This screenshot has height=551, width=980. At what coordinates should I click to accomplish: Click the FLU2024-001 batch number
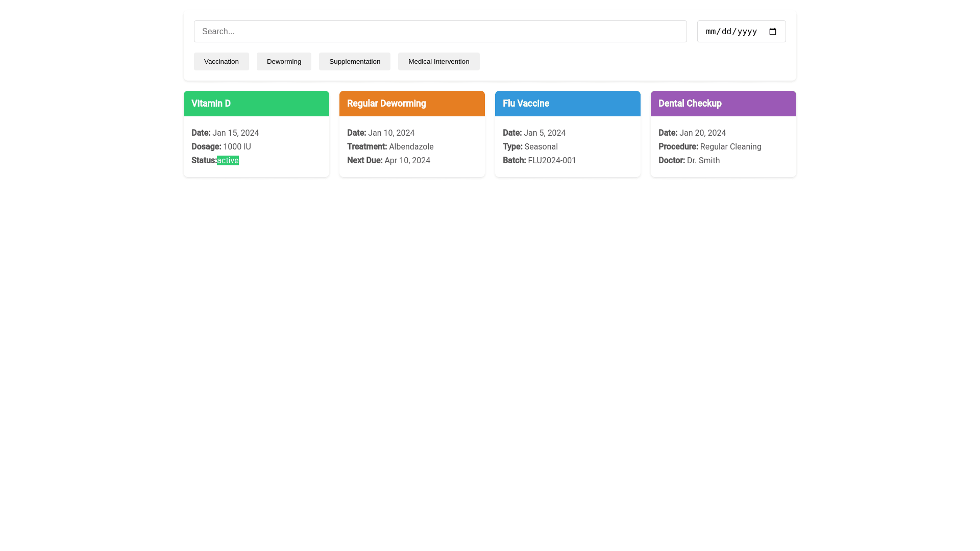[552, 160]
